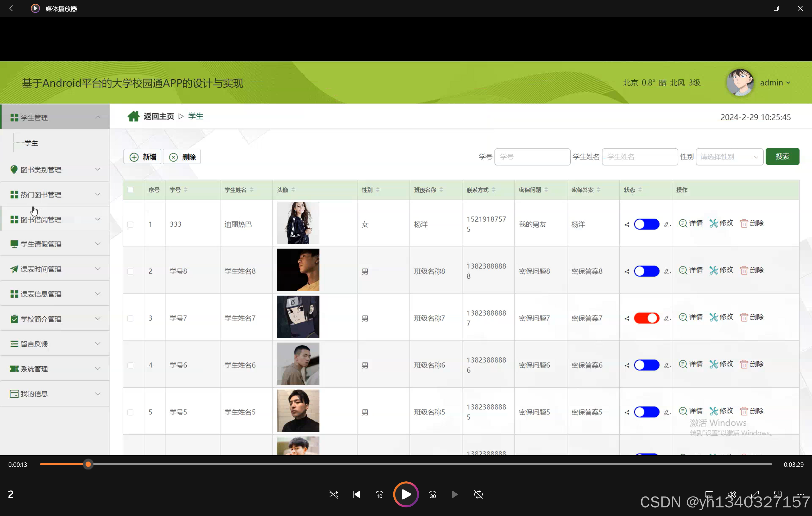
Task: Expand 图书借阅管理 in the sidebar
Action: pos(55,219)
